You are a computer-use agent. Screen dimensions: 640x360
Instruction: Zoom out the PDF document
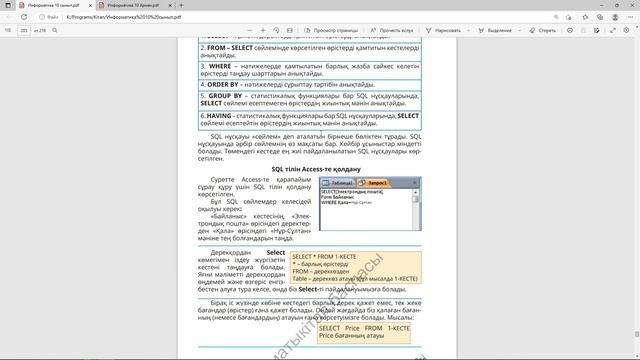click(250, 30)
